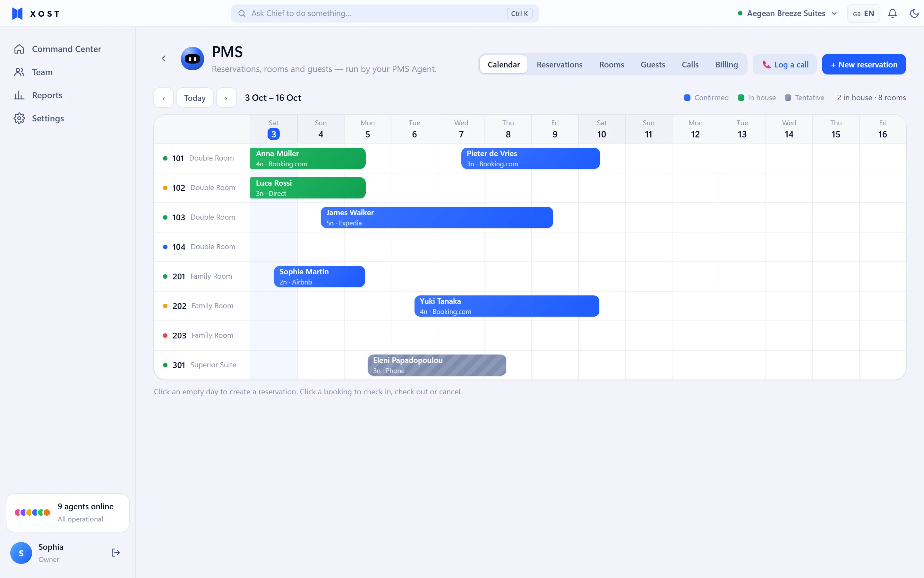Screen dimensions: 924x578
Task: Click the search magnifier icon
Action: click(242, 13)
